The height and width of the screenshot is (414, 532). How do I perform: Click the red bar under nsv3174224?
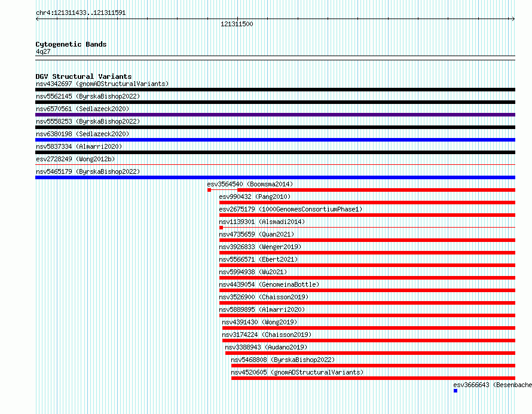coord(369,341)
